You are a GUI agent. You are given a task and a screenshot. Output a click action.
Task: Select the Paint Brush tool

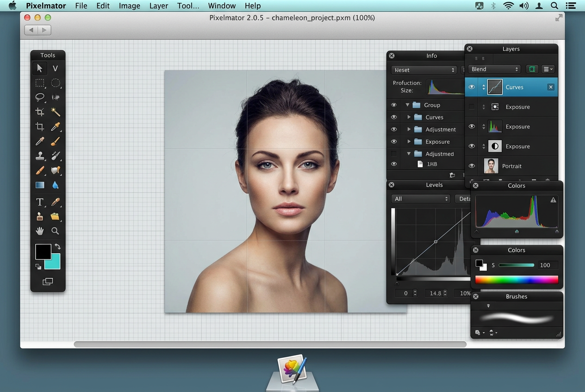pos(56,141)
